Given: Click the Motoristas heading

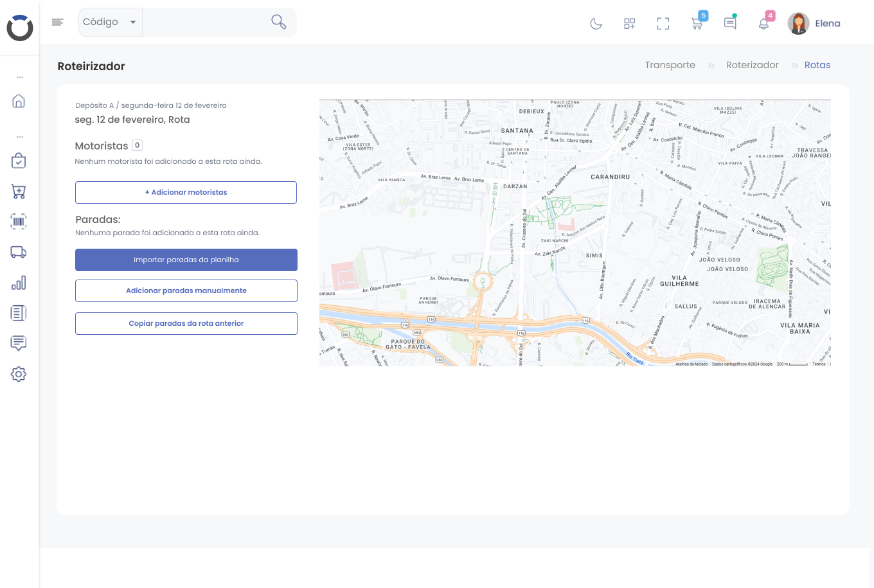Looking at the screenshot, I should pyautogui.click(x=102, y=146).
